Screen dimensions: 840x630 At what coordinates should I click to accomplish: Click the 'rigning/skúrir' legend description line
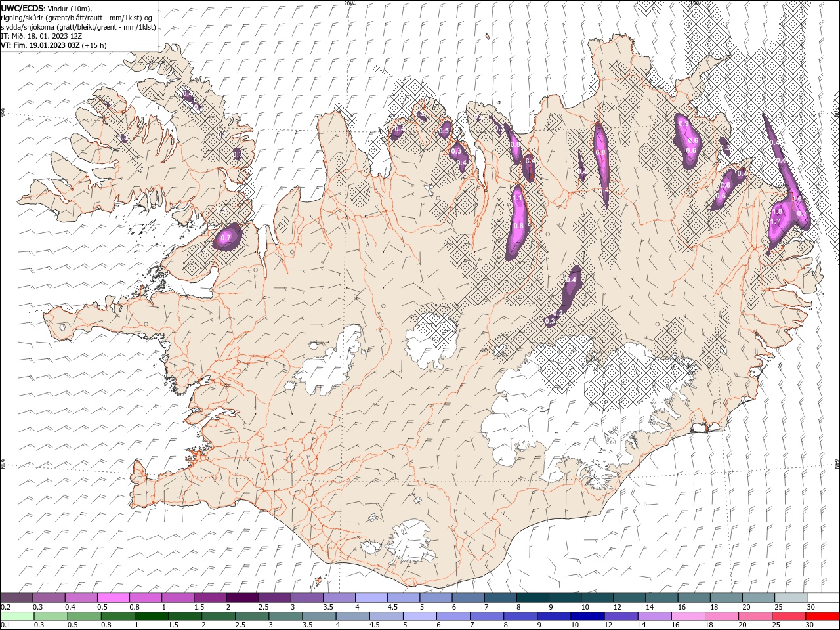coord(77,18)
